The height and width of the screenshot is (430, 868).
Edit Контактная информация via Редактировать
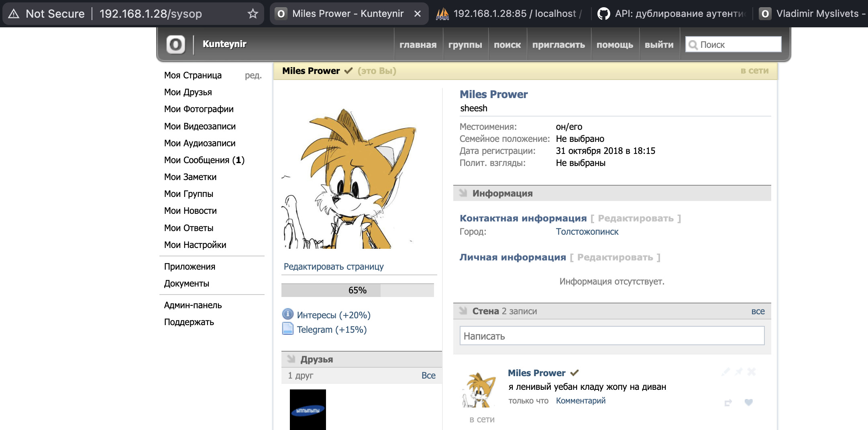click(636, 218)
